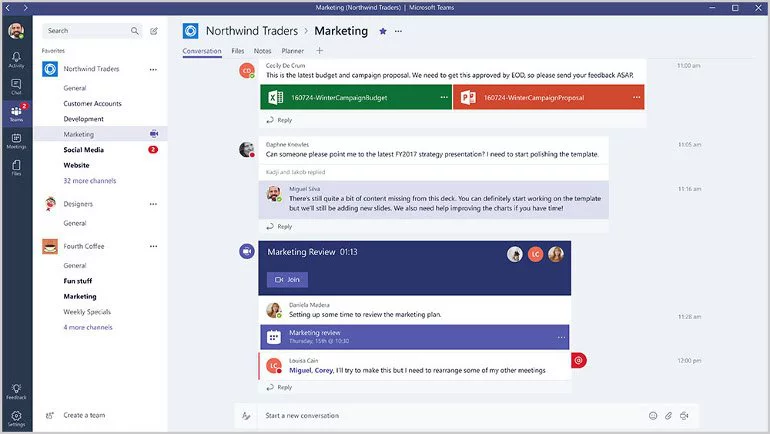Screen dimensions: 770x434
Task: Click Northwind Traders breadcrumb title
Action: (x=252, y=31)
